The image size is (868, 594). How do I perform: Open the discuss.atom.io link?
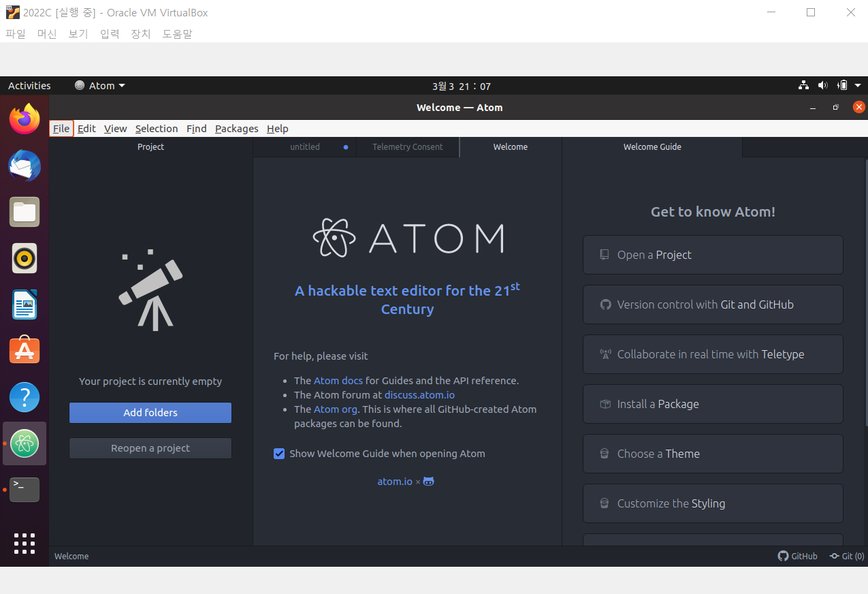click(419, 395)
